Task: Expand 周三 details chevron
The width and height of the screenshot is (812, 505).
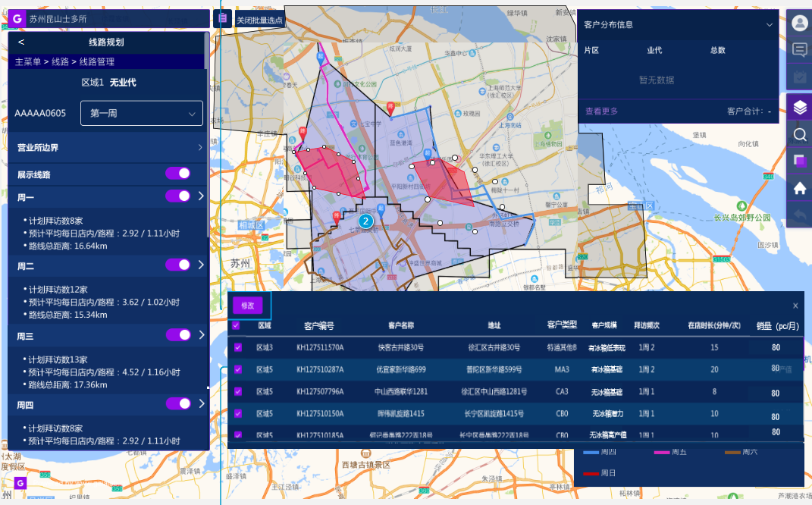Action: 201,335
